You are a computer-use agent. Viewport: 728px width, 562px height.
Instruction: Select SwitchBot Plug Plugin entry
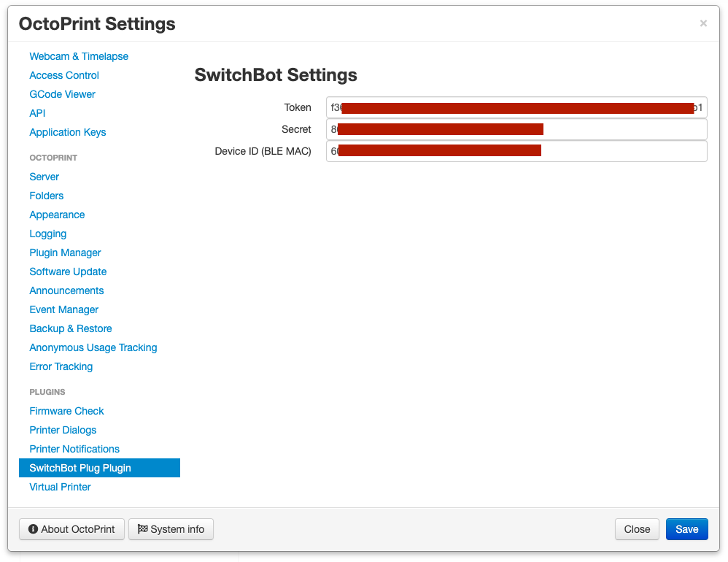[x=99, y=468]
